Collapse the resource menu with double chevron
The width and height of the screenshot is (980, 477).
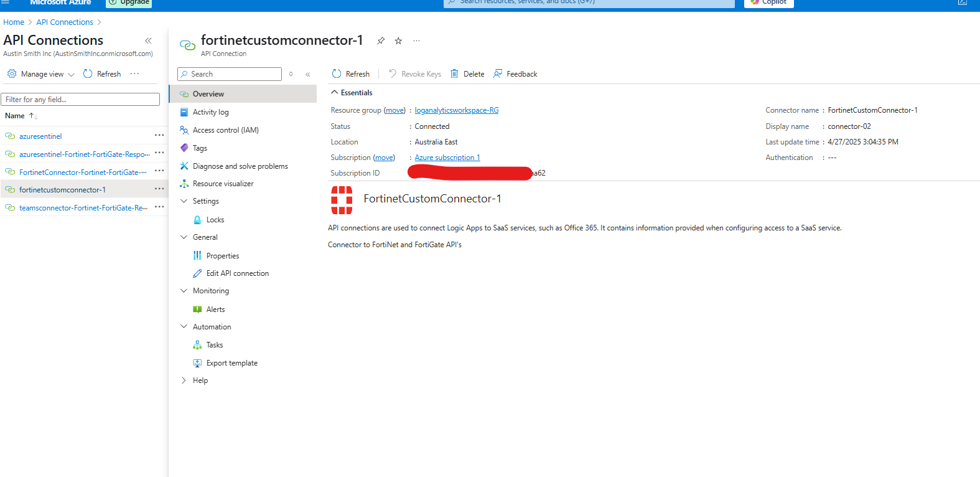click(x=307, y=74)
